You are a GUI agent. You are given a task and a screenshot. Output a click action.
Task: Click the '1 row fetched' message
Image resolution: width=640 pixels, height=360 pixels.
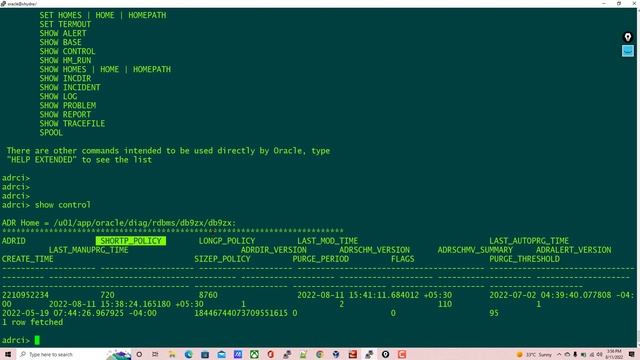[x=32, y=322]
